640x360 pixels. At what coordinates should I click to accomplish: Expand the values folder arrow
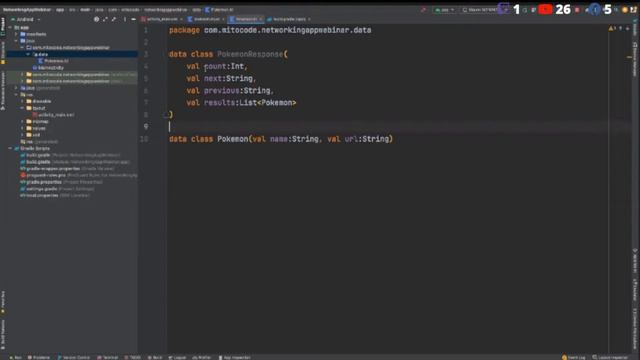pos(22,128)
